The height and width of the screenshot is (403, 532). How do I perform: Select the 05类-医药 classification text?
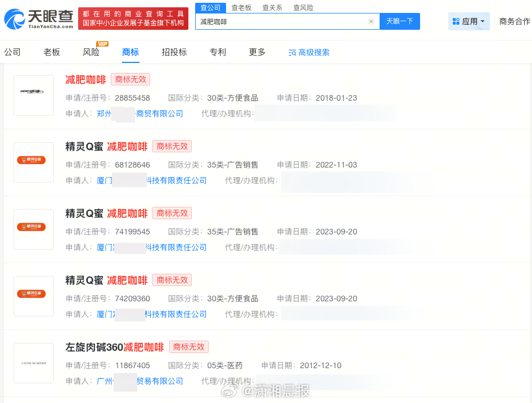point(225,366)
